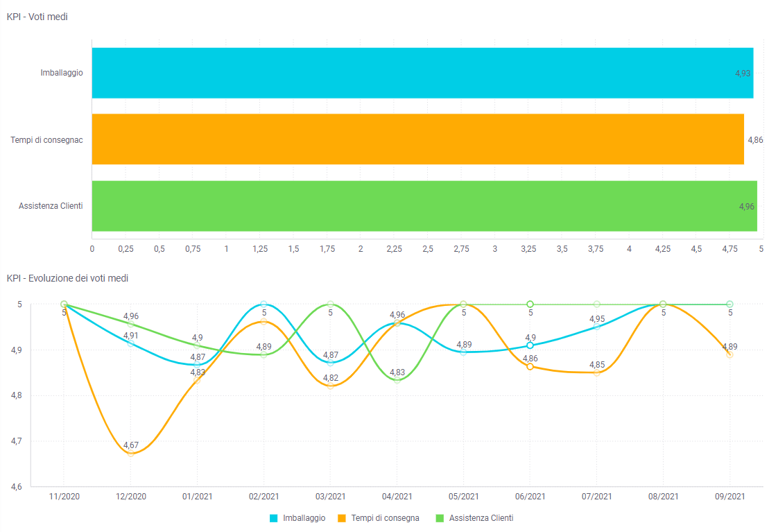Click the 4,82 orange point at 03/2021

(330, 385)
